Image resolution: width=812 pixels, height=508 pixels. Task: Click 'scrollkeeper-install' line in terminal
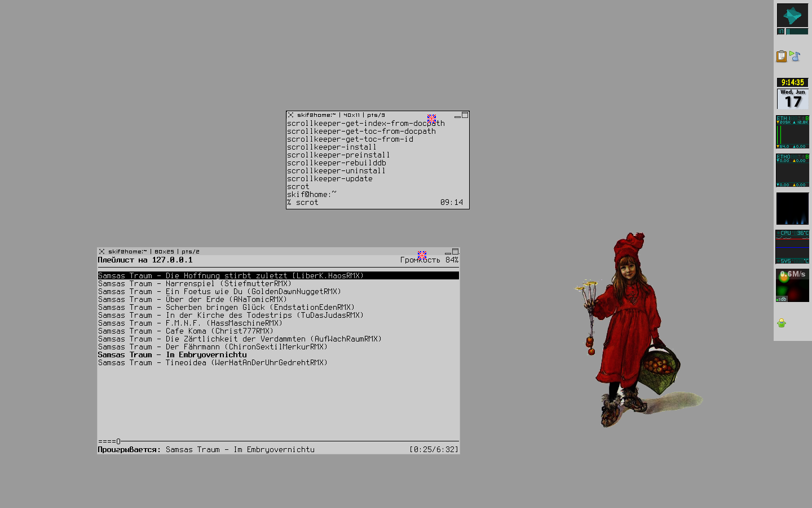click(x=332, y=147)
